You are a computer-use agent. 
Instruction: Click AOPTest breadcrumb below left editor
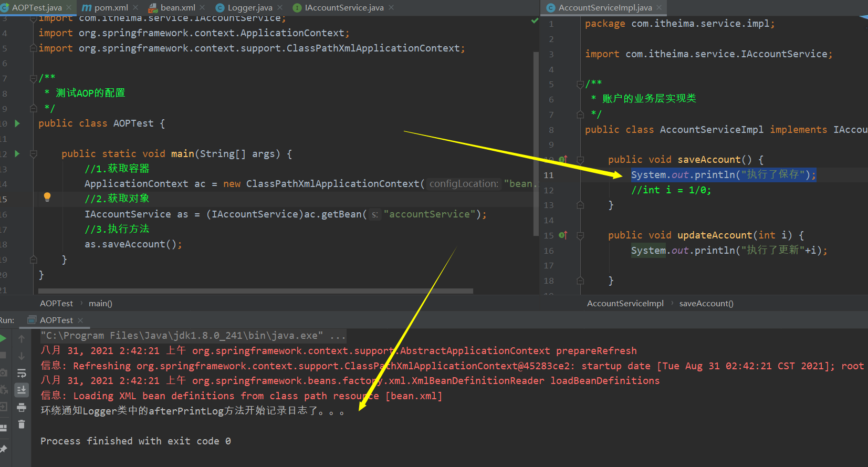[x=56, y=303]
